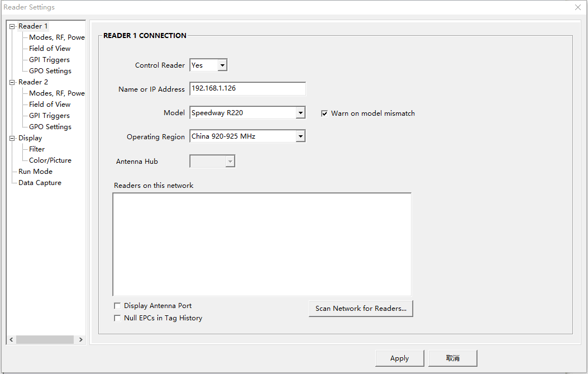Select Color/Picture under Display

(50, 160)
